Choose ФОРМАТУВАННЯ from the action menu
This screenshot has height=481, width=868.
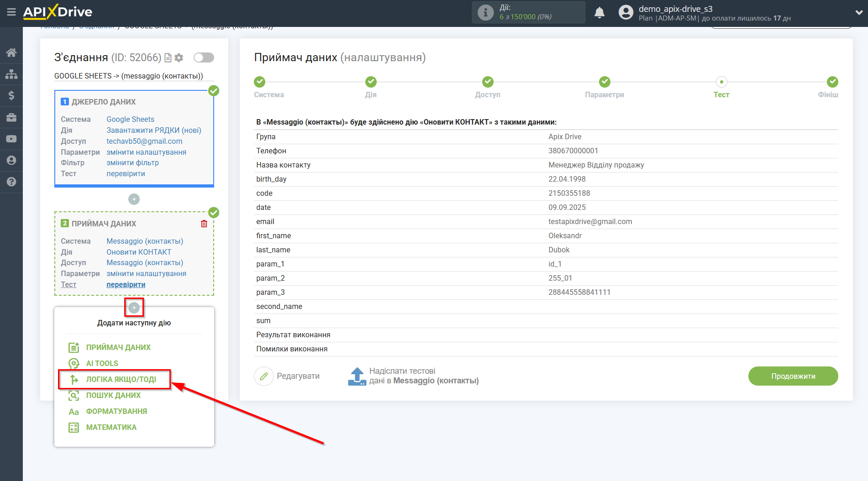click(x=116, y=411)
